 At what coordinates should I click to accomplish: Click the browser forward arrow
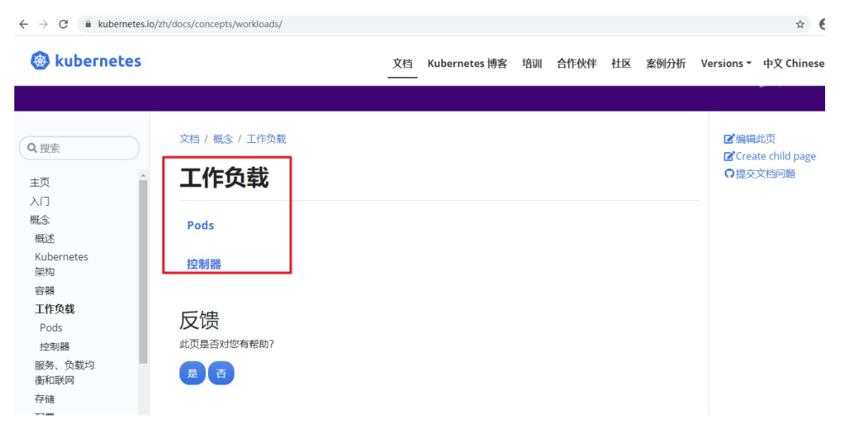coord(44,24)
